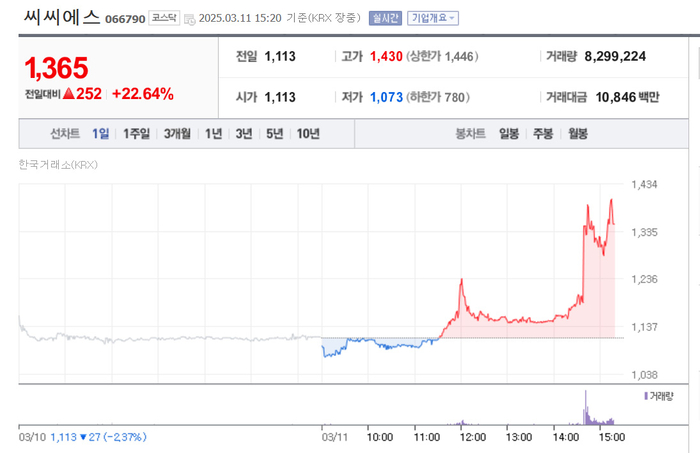Image resolution: width=700 pixels, height=453 pixels.
Task: Switch to the 주봉 candle chart
Action: 543,133
